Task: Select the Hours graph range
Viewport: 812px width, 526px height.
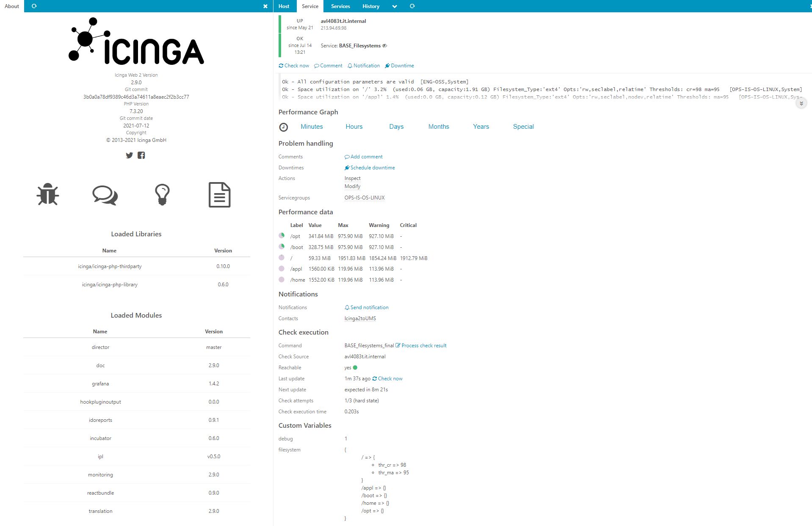Action: coord(354,126)
